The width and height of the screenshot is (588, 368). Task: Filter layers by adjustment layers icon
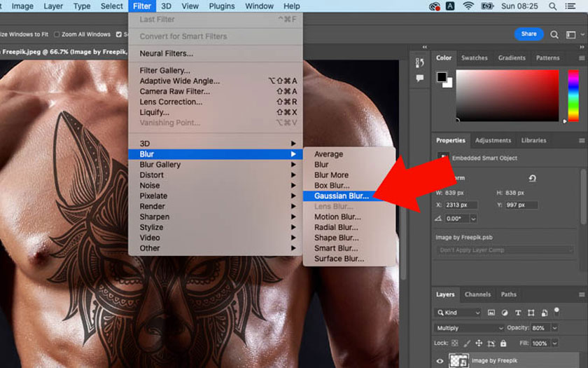pyautogui.click(x=505, y=313)
